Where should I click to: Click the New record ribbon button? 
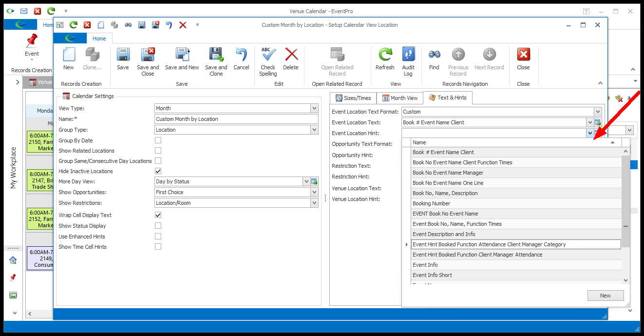pyautogui.click(x=69, y=59)
